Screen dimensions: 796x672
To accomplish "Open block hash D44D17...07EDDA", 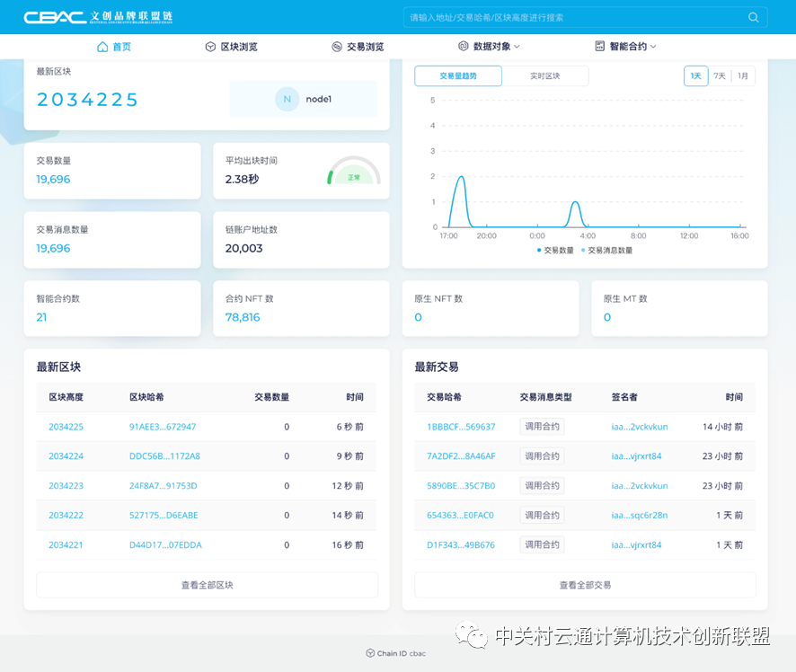I will pos(165,544).
